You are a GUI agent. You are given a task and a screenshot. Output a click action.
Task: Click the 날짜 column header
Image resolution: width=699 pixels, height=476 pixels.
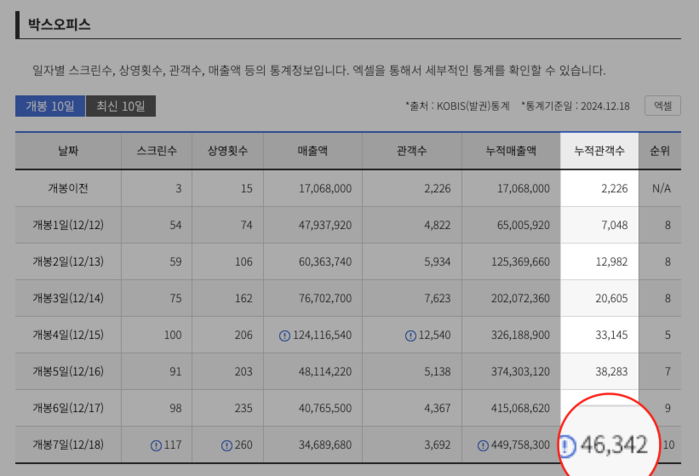[68, 151]
